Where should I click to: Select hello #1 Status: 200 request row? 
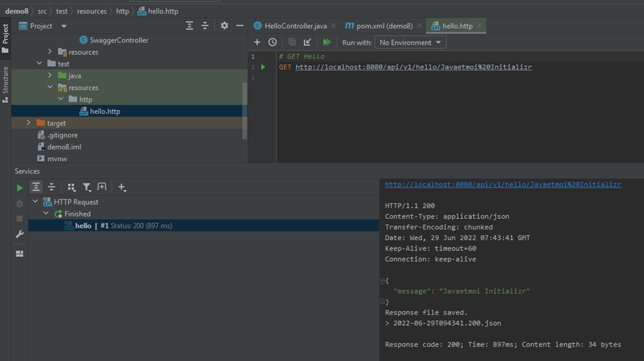pos(203,225)
